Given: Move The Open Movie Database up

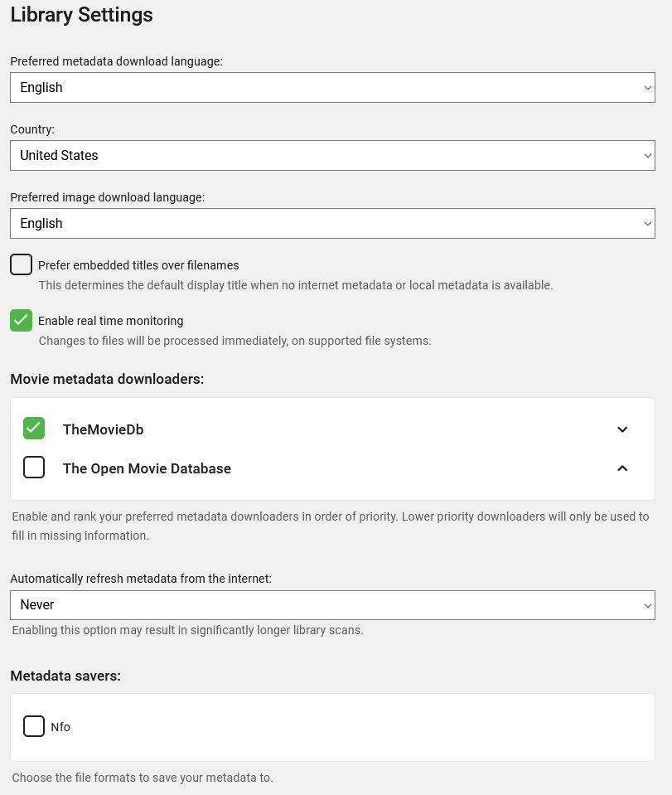Looking at the screenshot, I should tap(622, 468).
